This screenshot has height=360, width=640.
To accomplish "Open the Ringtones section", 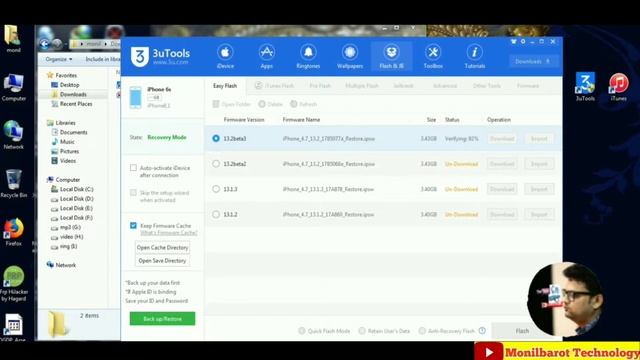I will coord(308,56).
